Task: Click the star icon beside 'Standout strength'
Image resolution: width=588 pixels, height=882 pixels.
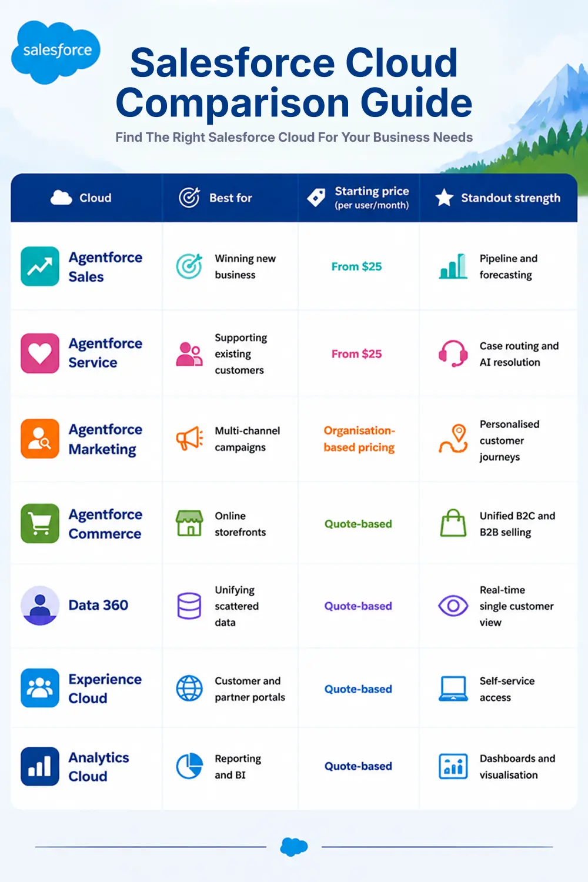Action: [444, 198]
